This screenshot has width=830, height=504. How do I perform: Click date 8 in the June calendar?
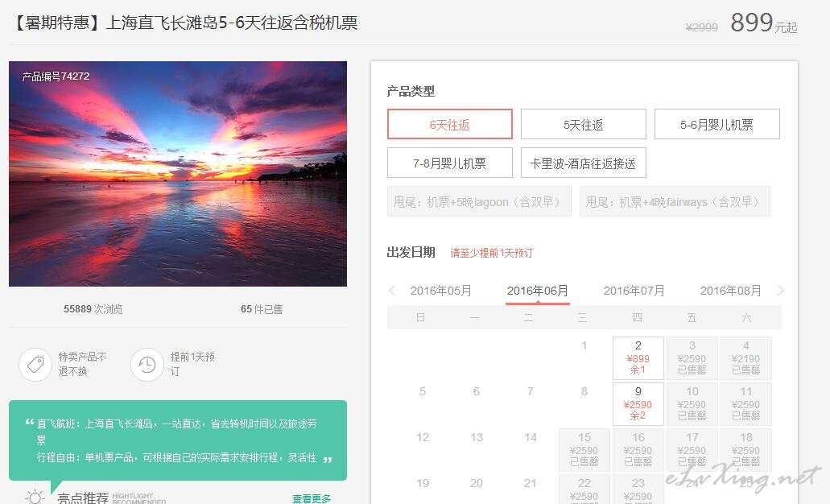(x=584, y=392)
